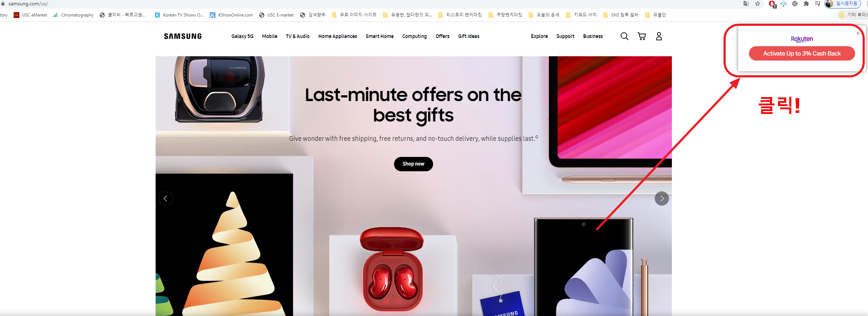Screen dimensions: 868x316
Task: Expand the Home Appliances menu
Action: (x=338, y=36)
